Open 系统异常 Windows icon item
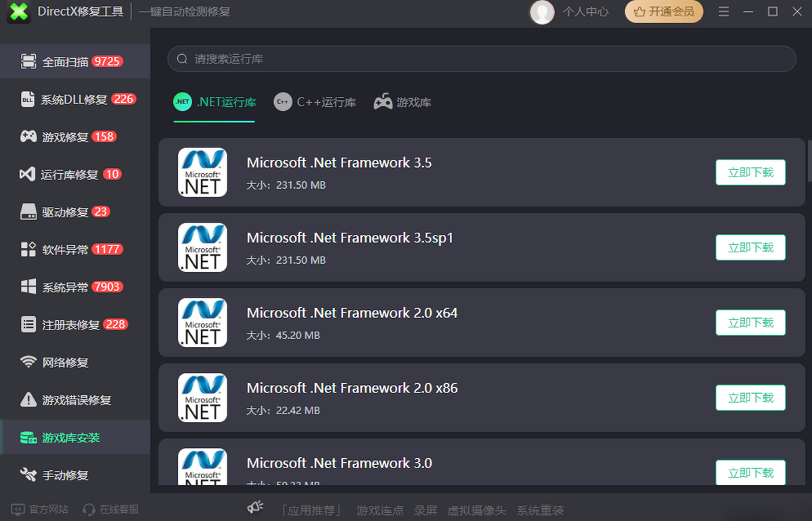The width and height of the screenshot is (812, 521). 65,287
